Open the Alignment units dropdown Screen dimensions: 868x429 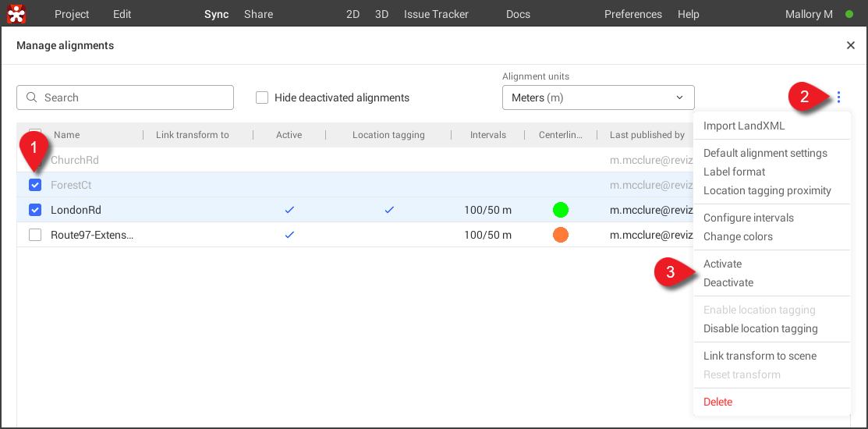[597, 97]
